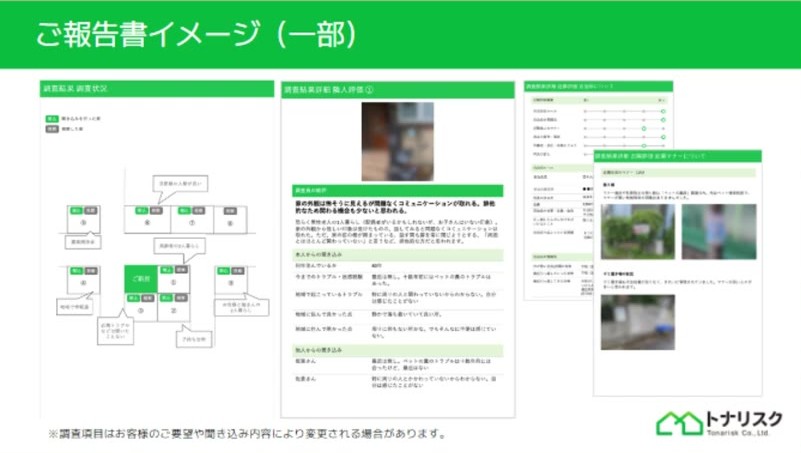Screen dimensions: 801x453
Task: Open the blurred person by green fence photo
Action: [x=719, y=231]
